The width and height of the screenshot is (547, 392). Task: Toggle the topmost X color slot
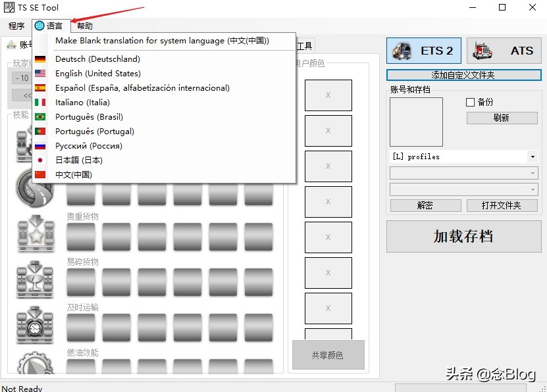click(x=328, y=95)
